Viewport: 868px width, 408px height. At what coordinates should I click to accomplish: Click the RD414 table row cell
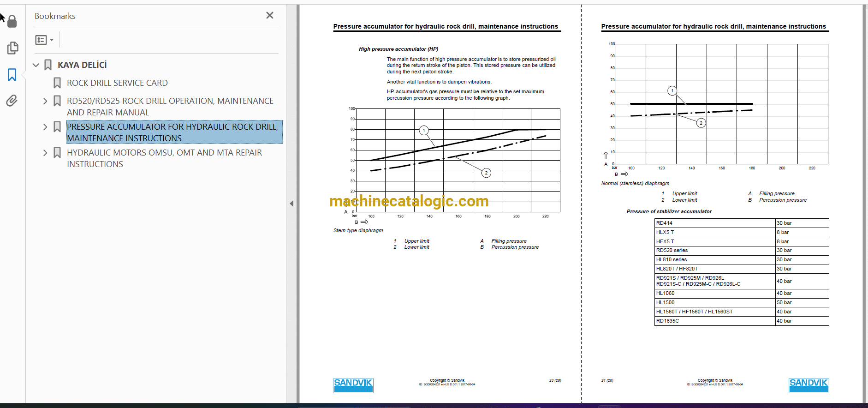tap(715, 223)
